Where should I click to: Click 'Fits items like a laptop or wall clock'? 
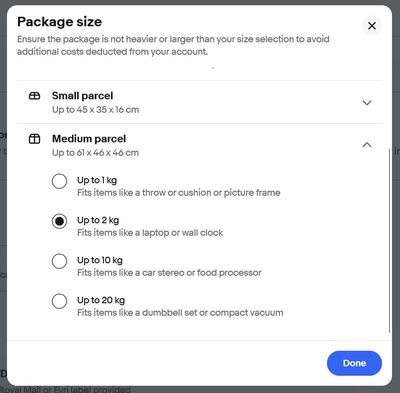[150, 233]
